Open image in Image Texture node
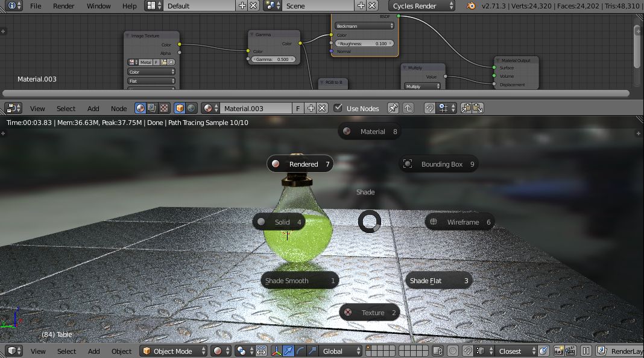644x358 pixels. point(164,62)
